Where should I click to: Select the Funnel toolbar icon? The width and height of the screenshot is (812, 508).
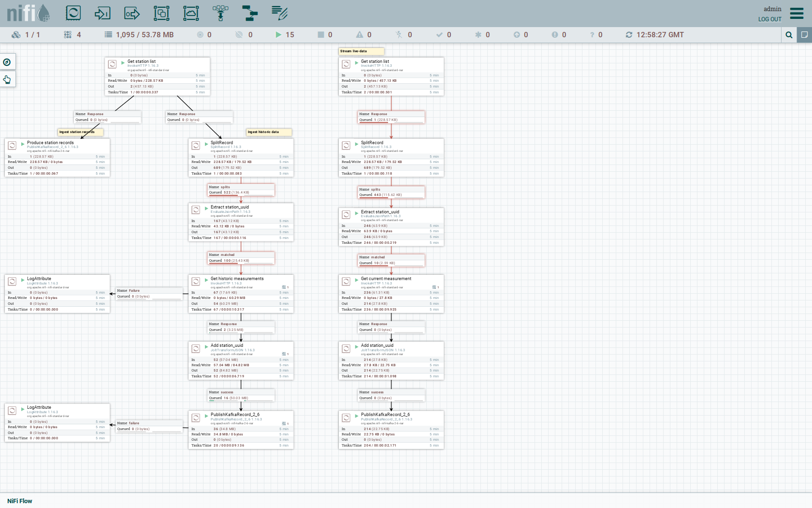(x=220, y=13)
